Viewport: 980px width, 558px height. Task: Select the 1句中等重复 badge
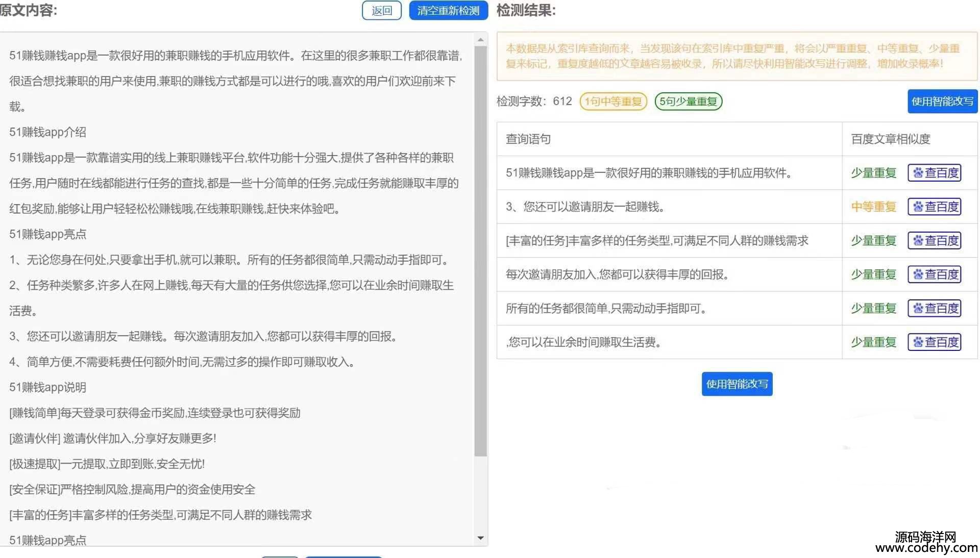(x=613, y=101)
